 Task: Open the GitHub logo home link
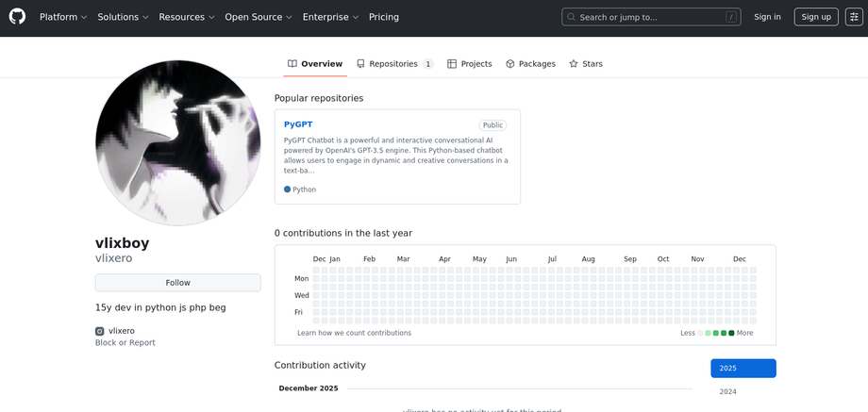coord(17,17)
